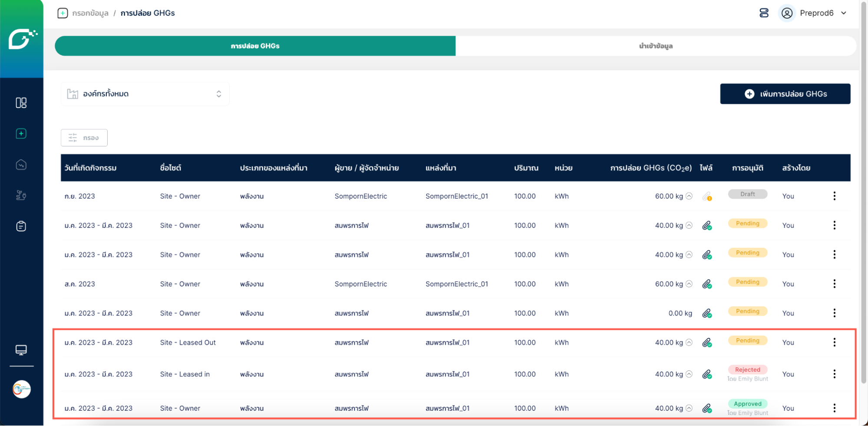Expand emission detail for Site - Leased in row
868x426 pixels.
689,374
